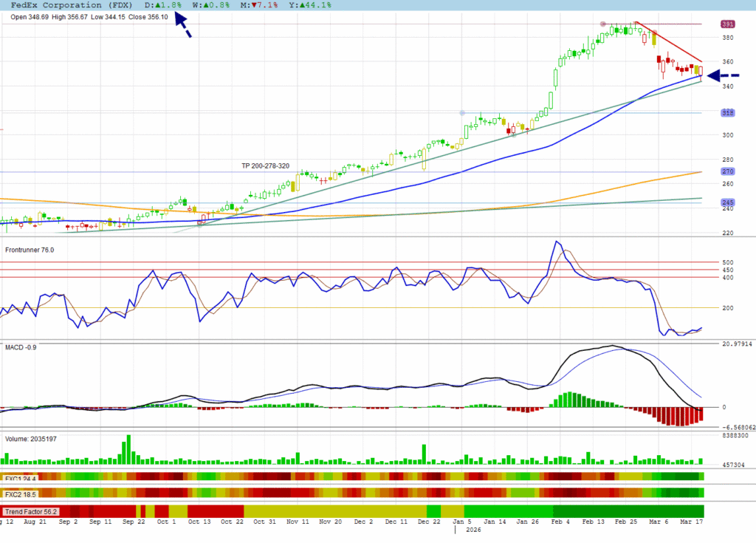This screenshot has width=756, height=543.
Task: Click the 245 price level tag
Action: point(728,202)
